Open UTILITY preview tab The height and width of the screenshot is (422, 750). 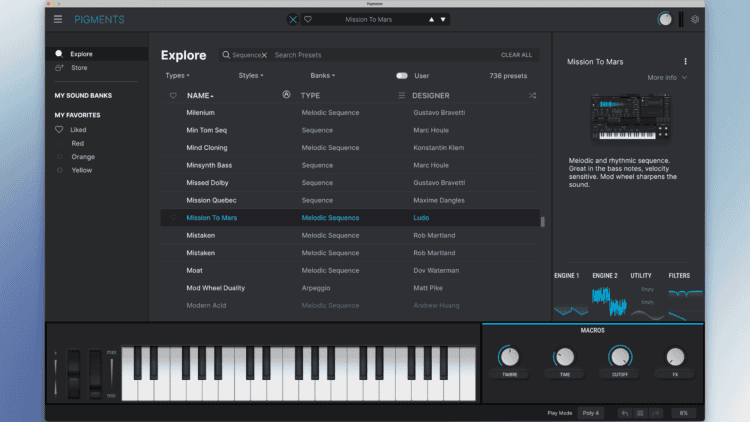point(641,276)
